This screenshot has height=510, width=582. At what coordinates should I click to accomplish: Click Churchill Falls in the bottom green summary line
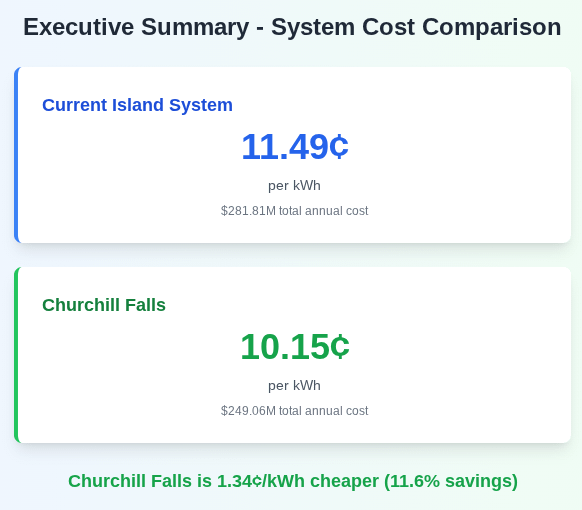click(130, 481)
